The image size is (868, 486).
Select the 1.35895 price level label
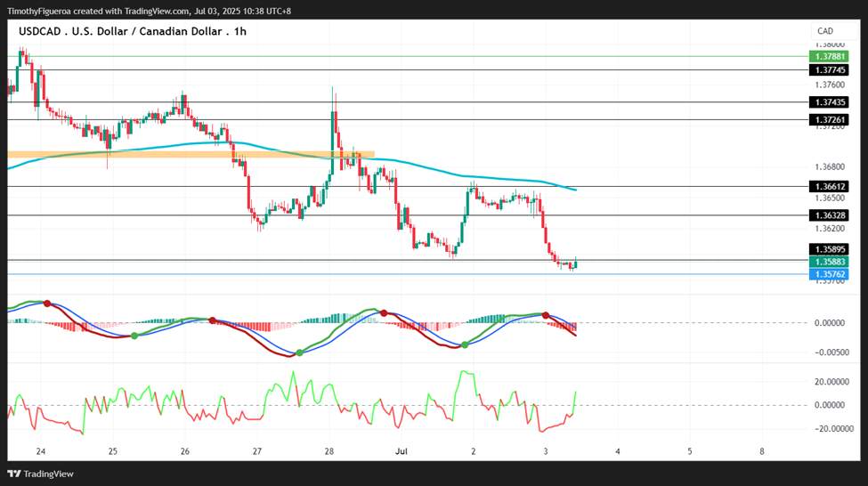coord(829,249)
